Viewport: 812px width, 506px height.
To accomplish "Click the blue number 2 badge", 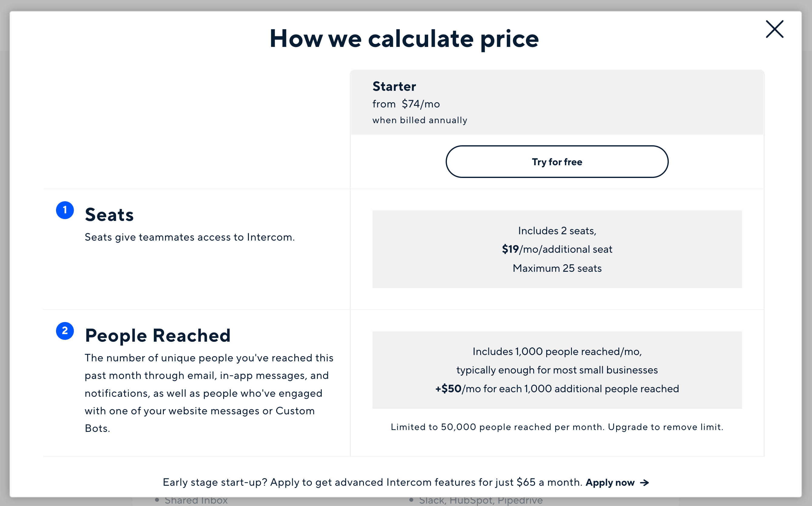I will pyautogui.click(x=65, y=331).
